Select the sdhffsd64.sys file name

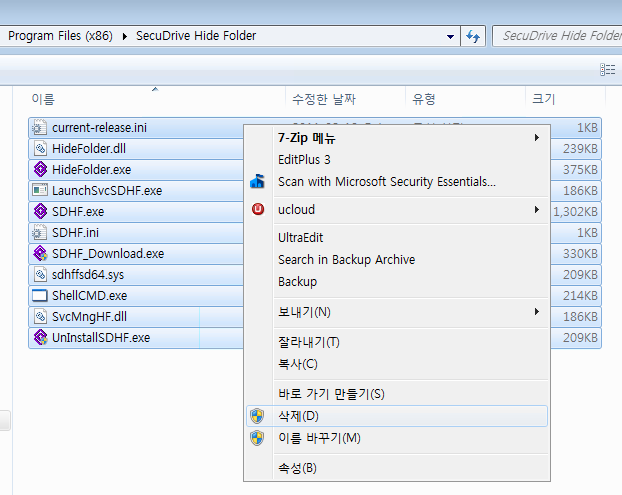(x=88, y=275)
